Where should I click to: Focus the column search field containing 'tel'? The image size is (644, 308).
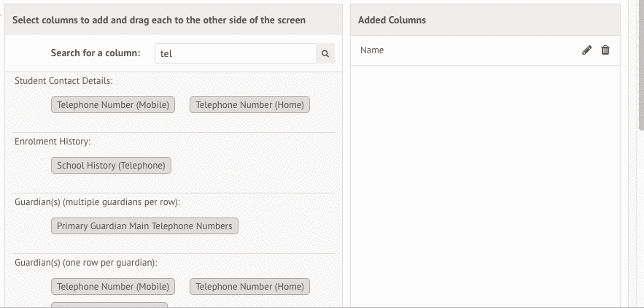pyautogui.click(x=235, y=54)
